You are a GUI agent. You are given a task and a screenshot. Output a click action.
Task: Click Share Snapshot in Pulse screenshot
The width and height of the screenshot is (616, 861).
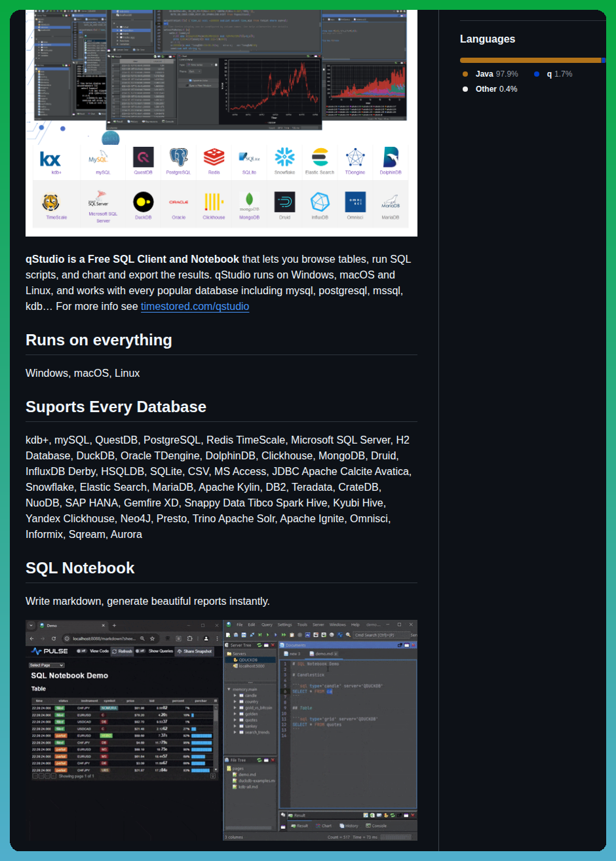[x=195, y=651]
